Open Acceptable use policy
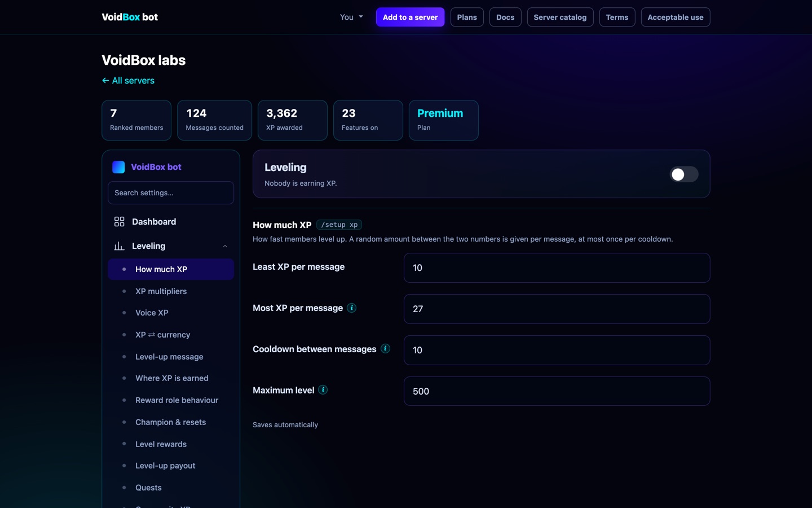The height and width of the screenshot is (508, 812). tap(676, 17)
